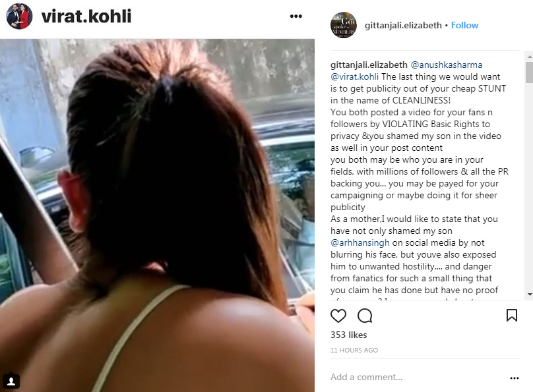The image size is (533, 392).
Task: Like the post with the heart icon
Action: 338,316
